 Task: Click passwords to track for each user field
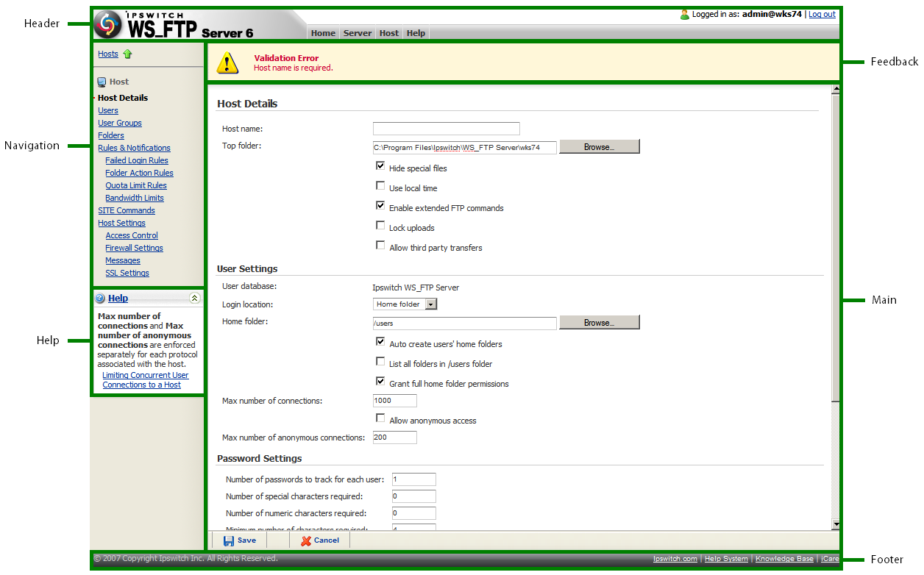point(414,479)
